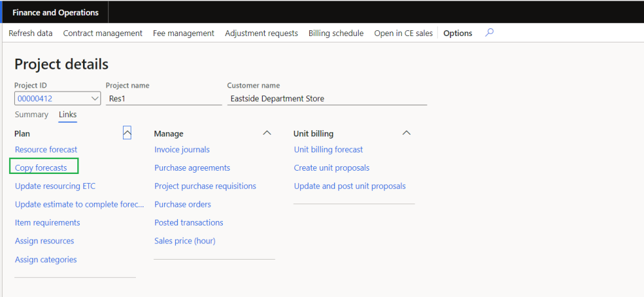This screenshot has height=297, width=644.
Task: Click Open in CE sales
Action: [404, 33]
